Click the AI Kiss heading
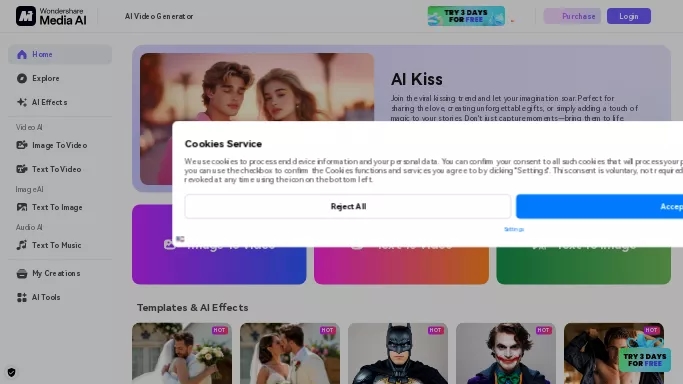The height and width of the screenshot is (384, 683). (x=417, y=79)
